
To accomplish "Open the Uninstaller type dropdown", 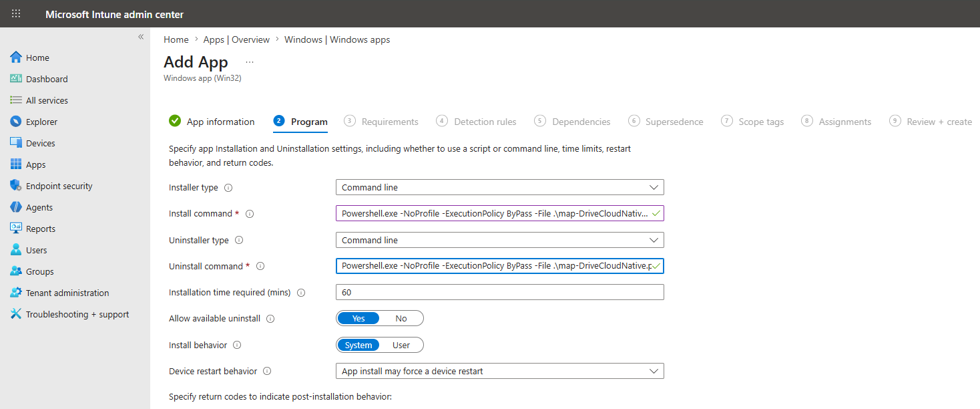I will [x=500, y=239].
